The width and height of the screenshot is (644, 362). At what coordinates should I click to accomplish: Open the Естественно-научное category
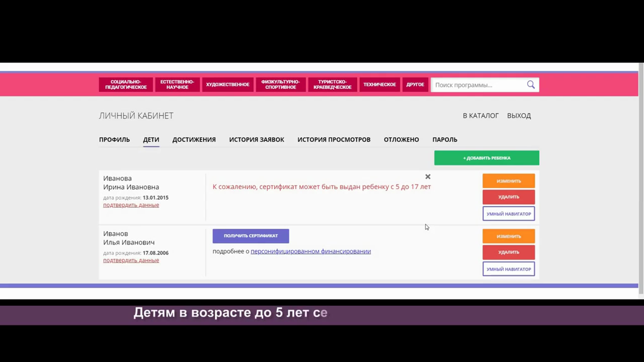click(x=177, y=84)
